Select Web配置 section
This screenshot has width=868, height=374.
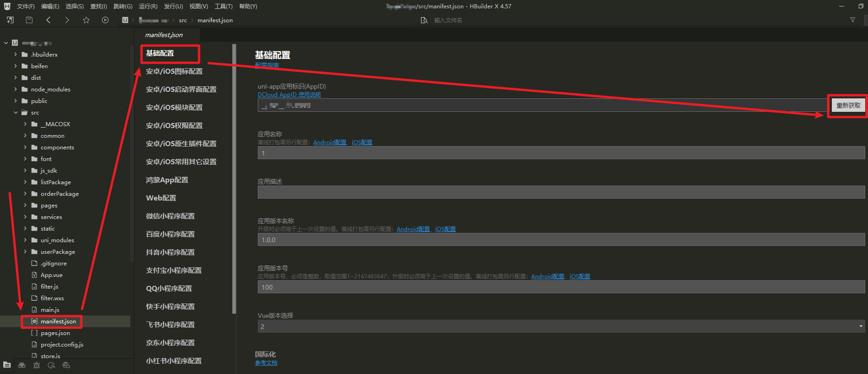(161, 198)
